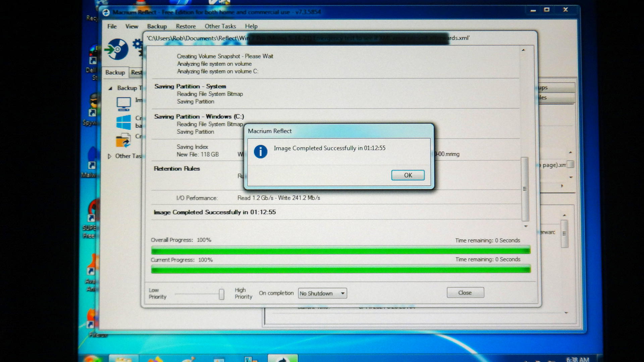644x362 pixels.
Task: Open the File menu
Action: pyautogui.click(x=112, y=26)
